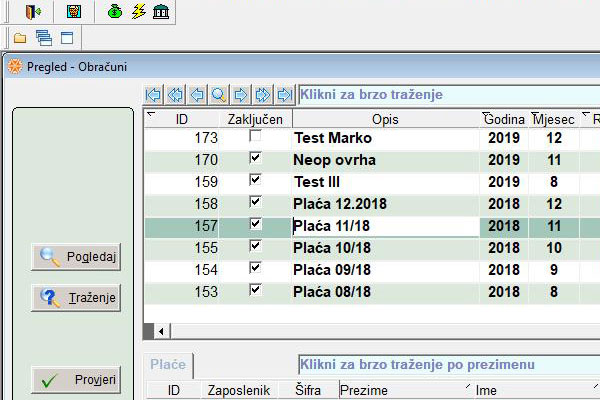Open the Plaće tab
Screen dimensions: 600x400
(168, 365)
